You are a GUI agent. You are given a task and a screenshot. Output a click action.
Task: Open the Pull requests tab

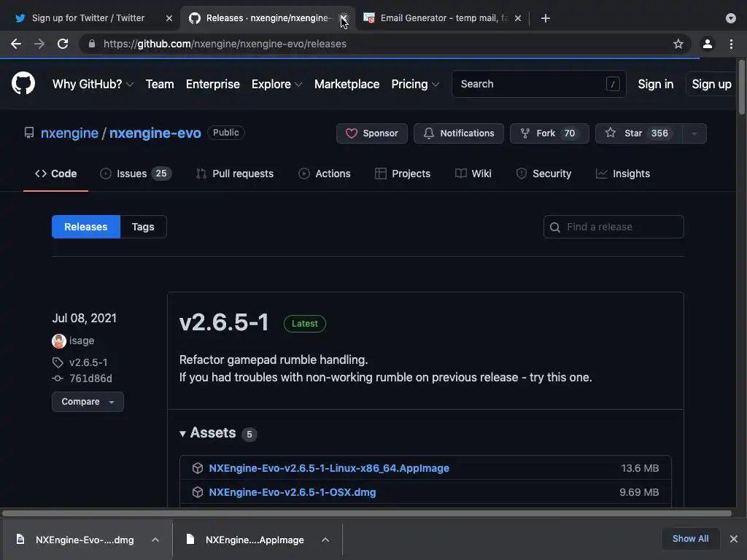pyautogui.click(x=235, y=174)
